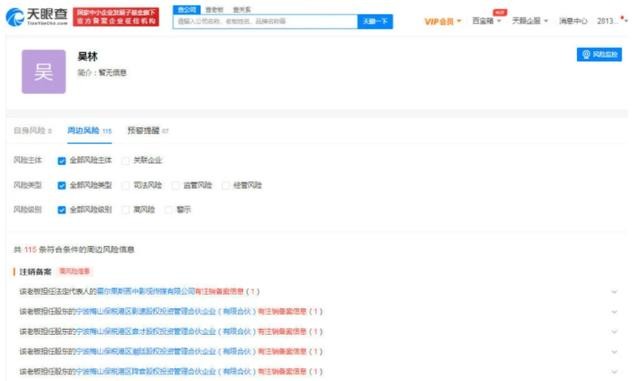Viewport: 640px width, 381px height.
Task: Open the 天眼企服 dropdown menu
Action: 530,20
